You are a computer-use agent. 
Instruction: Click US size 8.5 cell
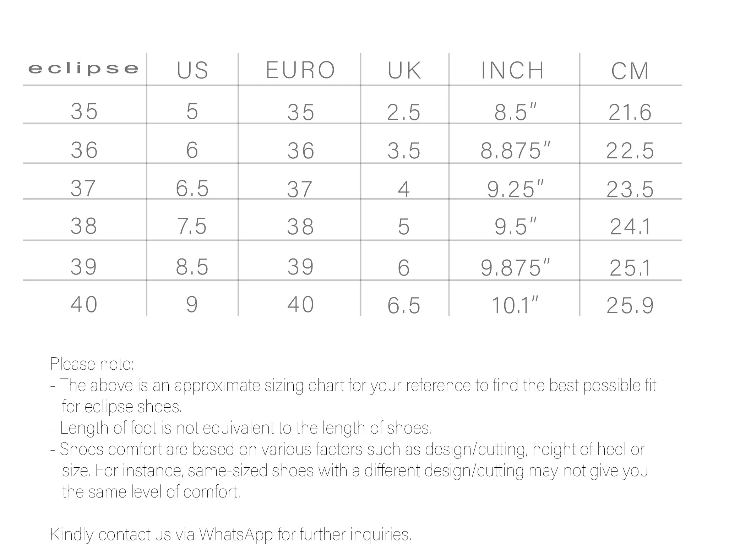point(192,267)
